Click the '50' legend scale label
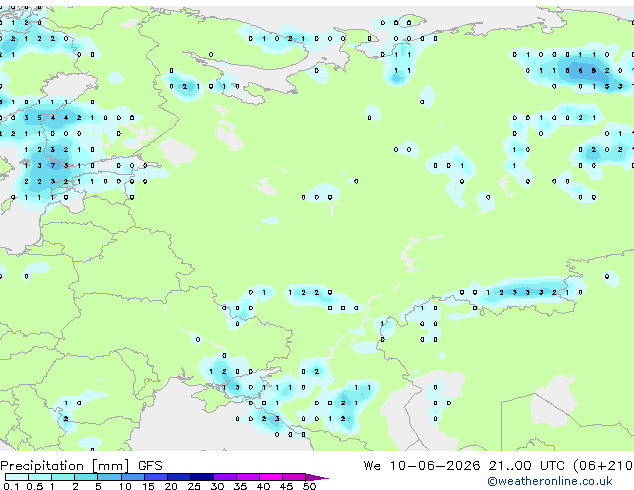Image resolution: width=634 pixels, height=490 pixels. (309, 486)
